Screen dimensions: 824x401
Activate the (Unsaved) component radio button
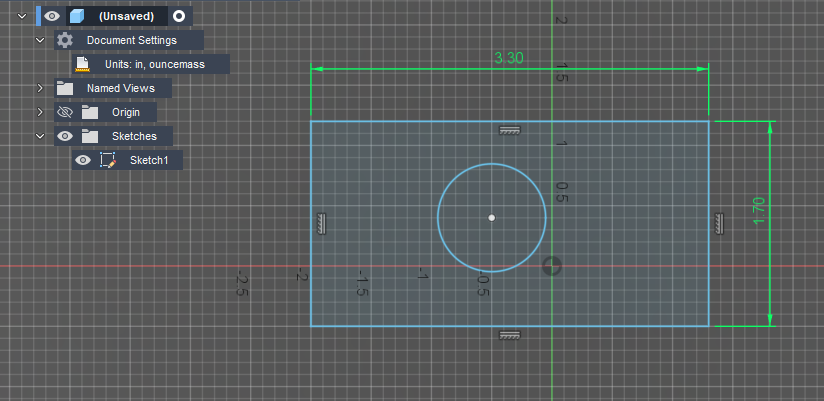pos(178,16)
